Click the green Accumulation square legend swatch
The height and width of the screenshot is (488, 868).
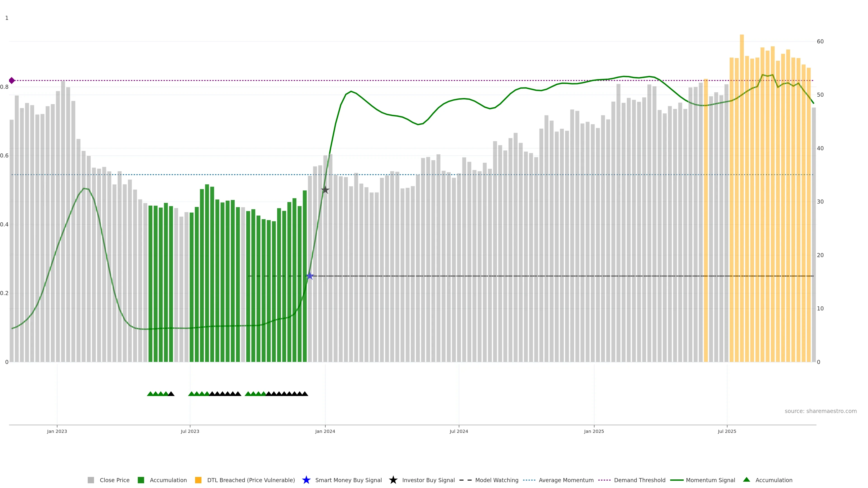coord(141,480)
